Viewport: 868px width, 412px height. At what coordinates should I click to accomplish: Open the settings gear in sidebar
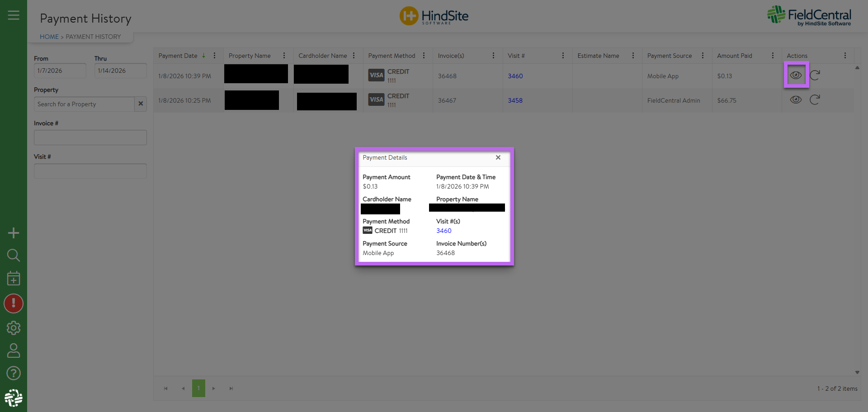[x=14, y=328]
